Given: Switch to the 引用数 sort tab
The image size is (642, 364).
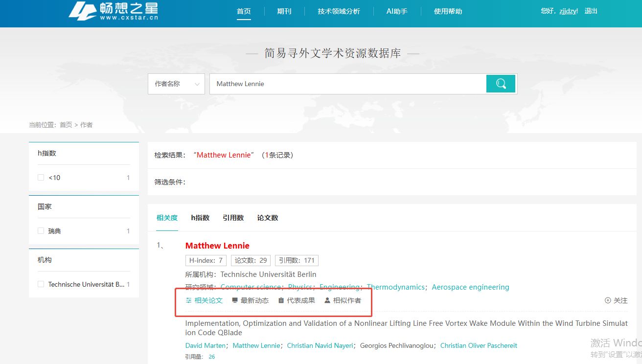Looking at the screenshot, I should point(233,218).
